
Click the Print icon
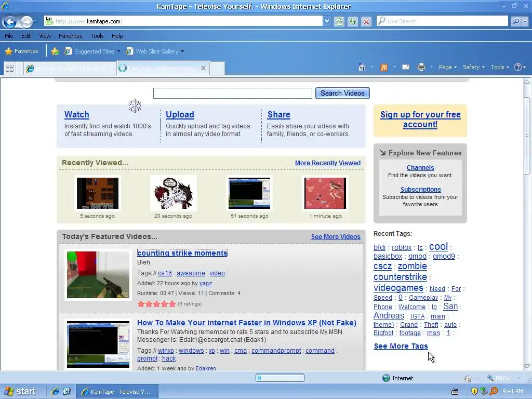pos(421,67)
